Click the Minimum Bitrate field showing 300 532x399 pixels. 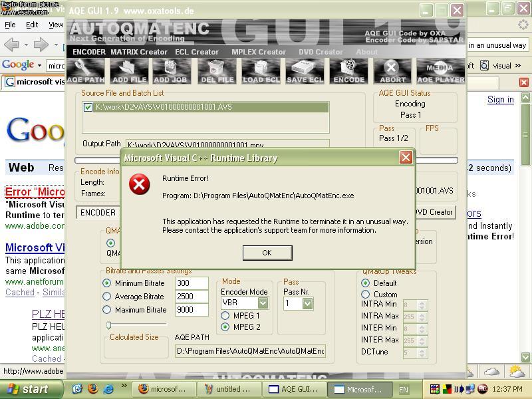(x=192, y=283)
